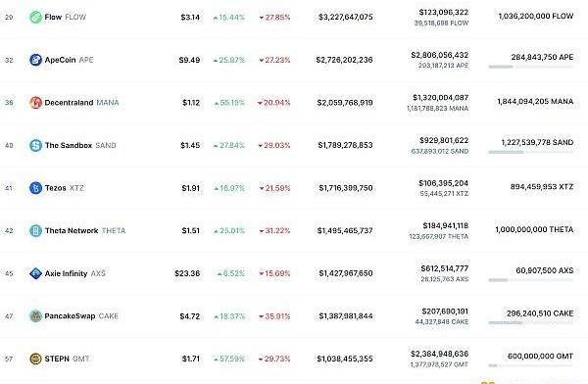Image resolution: width=588 pixels, height=384 pixels.
Task: Click ApeCoin circulating supply progress bar
Action: coord(530,67)
